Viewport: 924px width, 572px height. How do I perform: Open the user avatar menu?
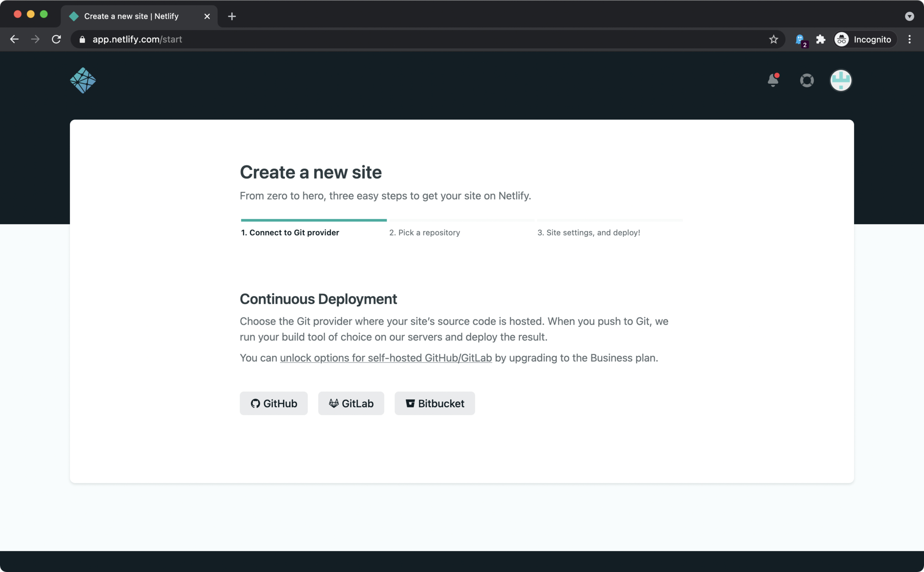pyautogui.click(x=841, y=80)
